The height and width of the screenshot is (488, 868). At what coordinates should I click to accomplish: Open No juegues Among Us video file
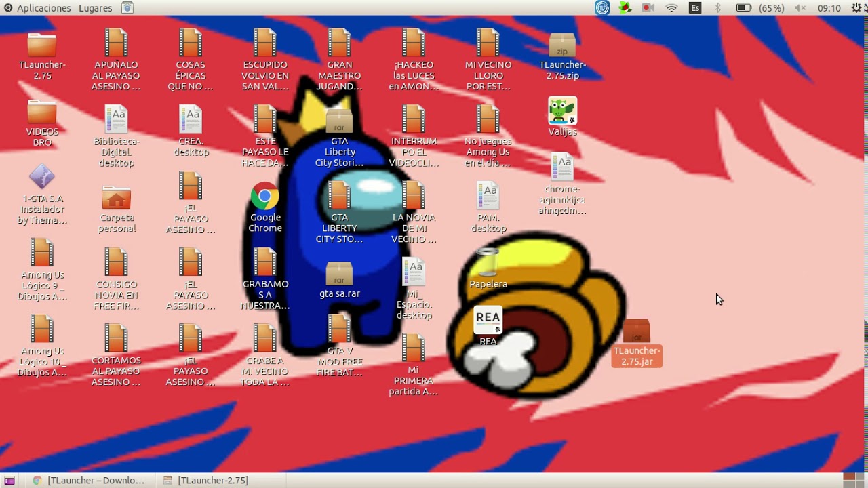pos(488,119)
